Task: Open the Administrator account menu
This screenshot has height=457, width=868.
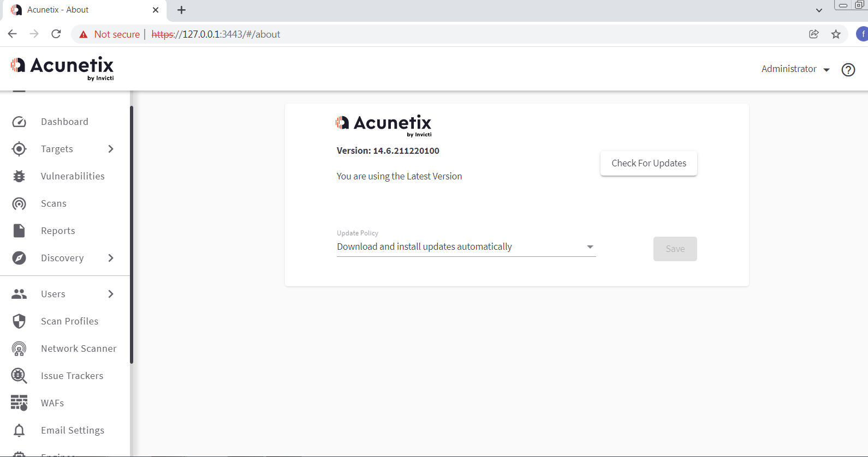Action: tap(795, 69)
